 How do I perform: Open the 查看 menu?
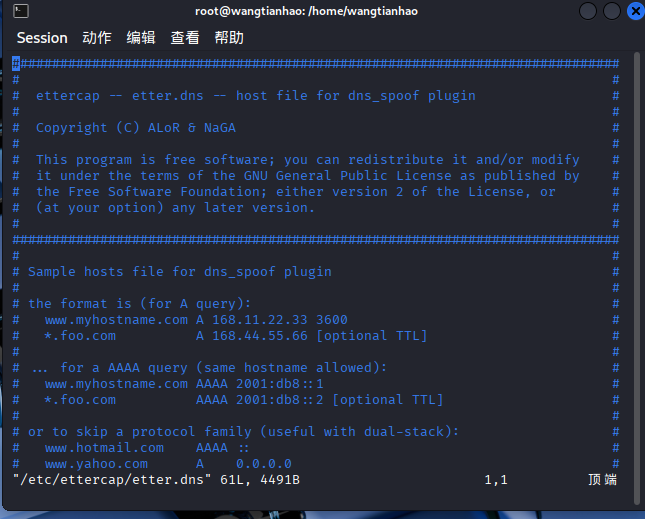point(185,38)
